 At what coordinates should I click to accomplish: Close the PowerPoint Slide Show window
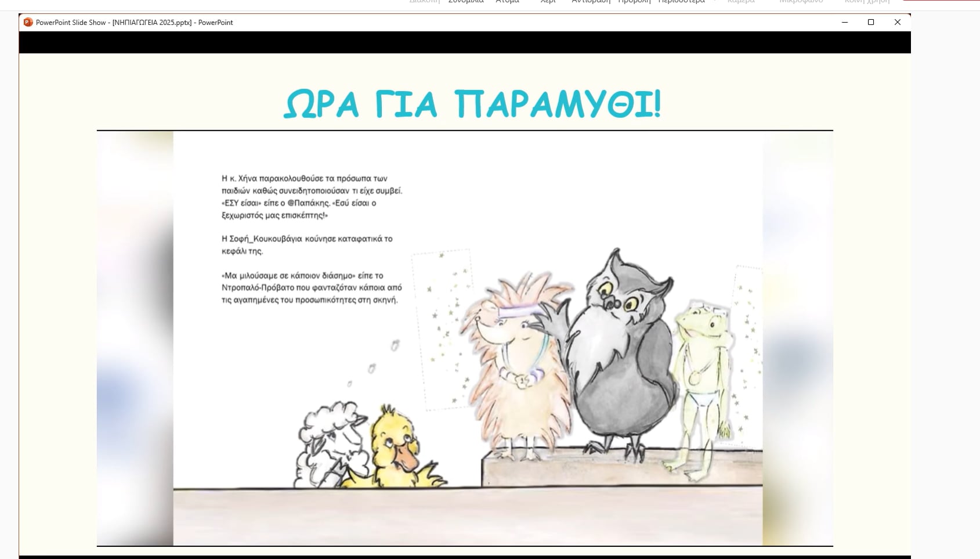point(898,23)
